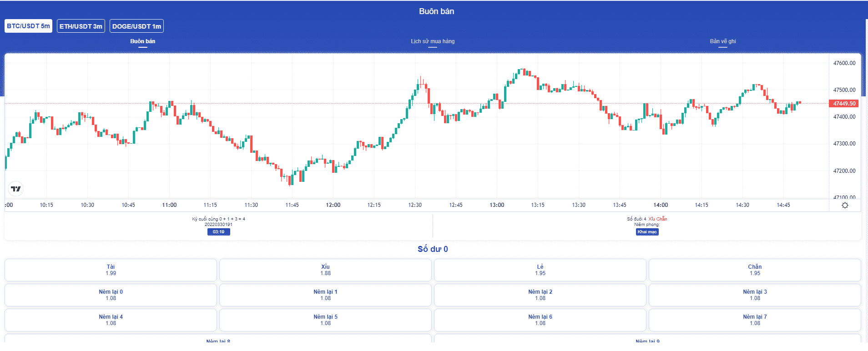Screen dimensions: 868x351
Task: Click the 47200.00 price axis label
Action: tap(844, 171)
